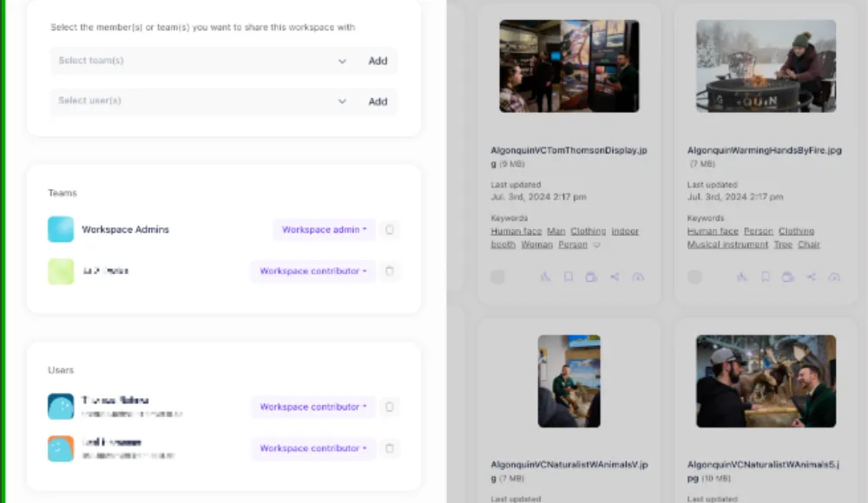Remove the blue-avatar user with trash icon
The image size is (868, 503).
(389, 407)
